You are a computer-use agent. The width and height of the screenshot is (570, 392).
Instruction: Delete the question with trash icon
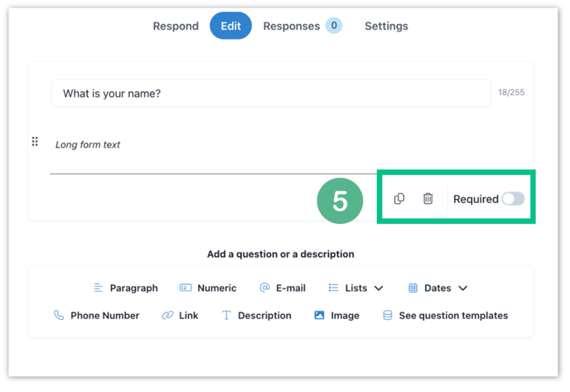(x=427, y=199)
